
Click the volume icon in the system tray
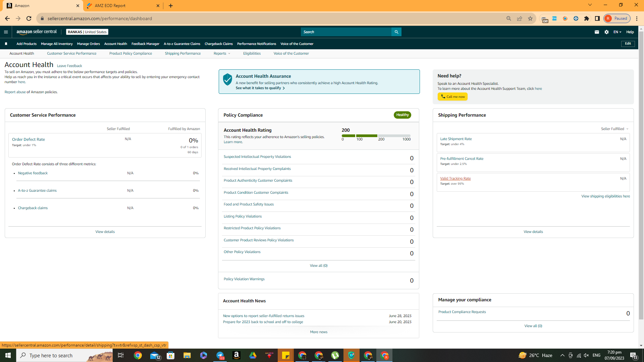point(586,355)
